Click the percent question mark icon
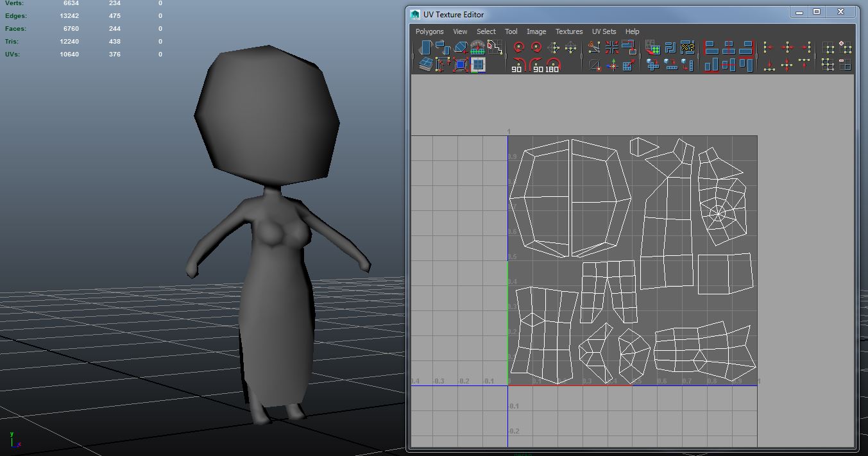868x456 pixels. coord(687,47)
